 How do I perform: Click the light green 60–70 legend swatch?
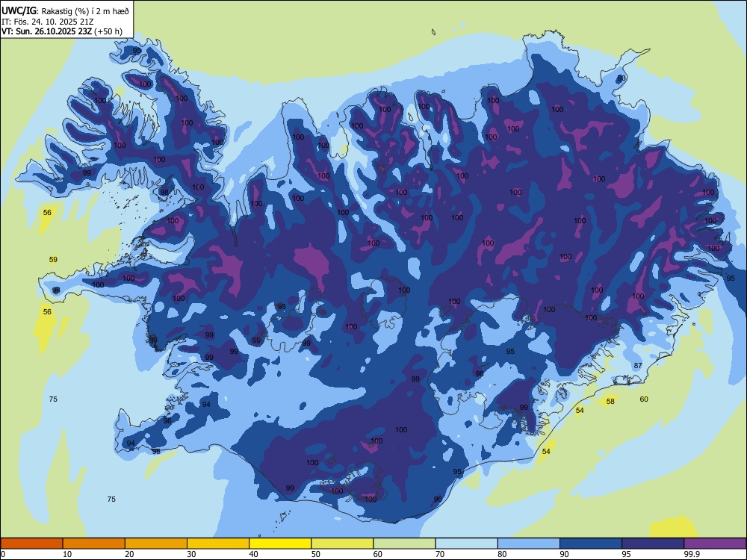[404, 544]
